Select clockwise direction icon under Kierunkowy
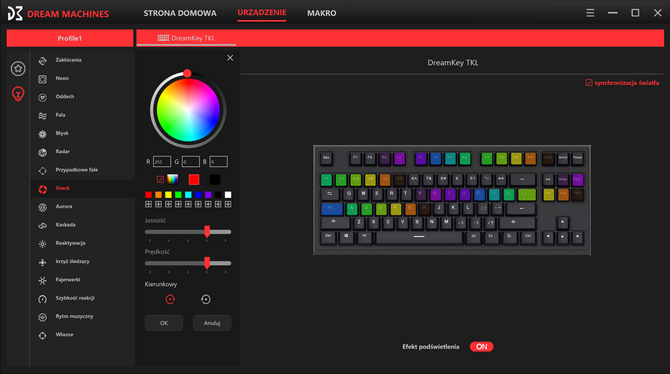 (170, 299)
